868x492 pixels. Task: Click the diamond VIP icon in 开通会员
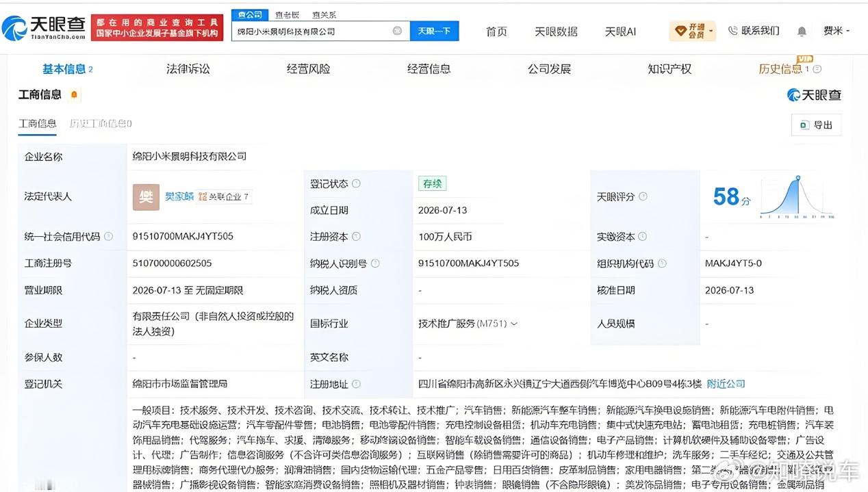[680, 31]
